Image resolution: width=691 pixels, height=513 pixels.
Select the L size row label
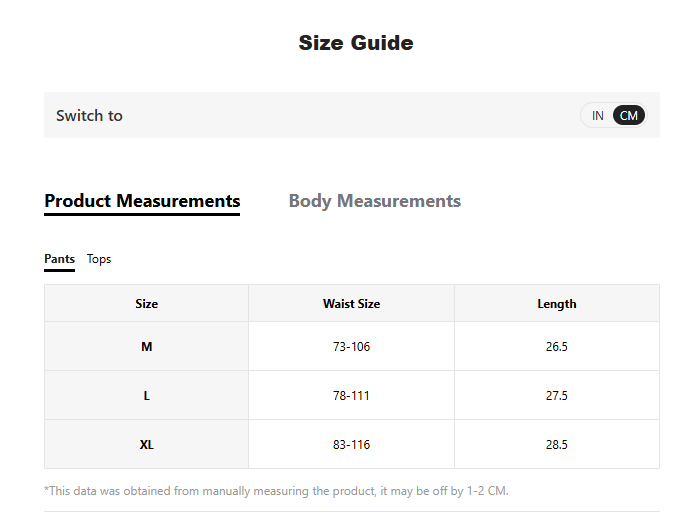coord(147,396)
